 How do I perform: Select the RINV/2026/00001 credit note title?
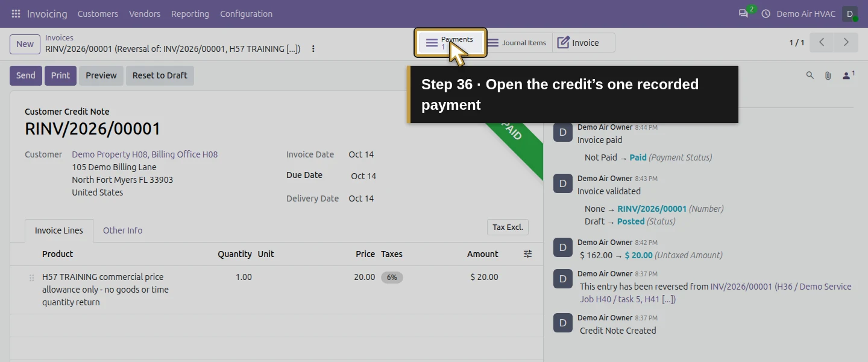point(93,129)
